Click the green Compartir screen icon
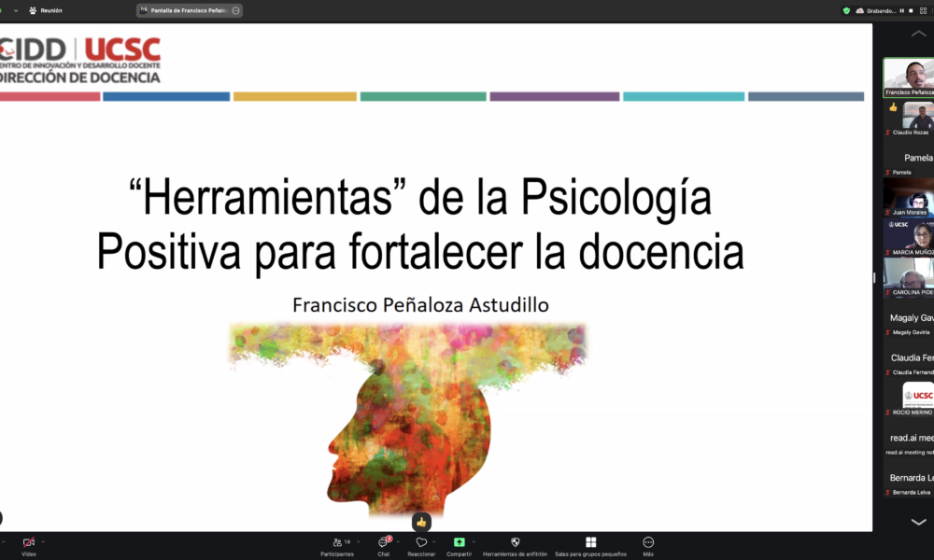 460,542
